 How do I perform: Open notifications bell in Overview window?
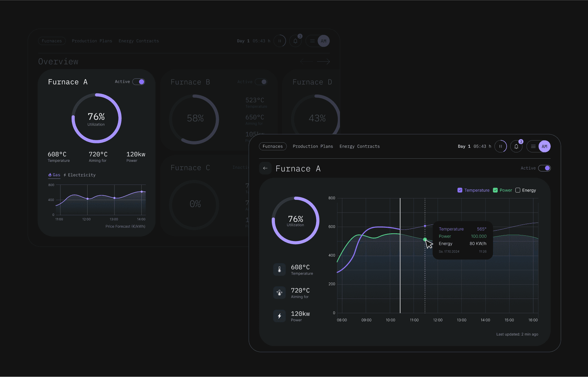[295, 41]
